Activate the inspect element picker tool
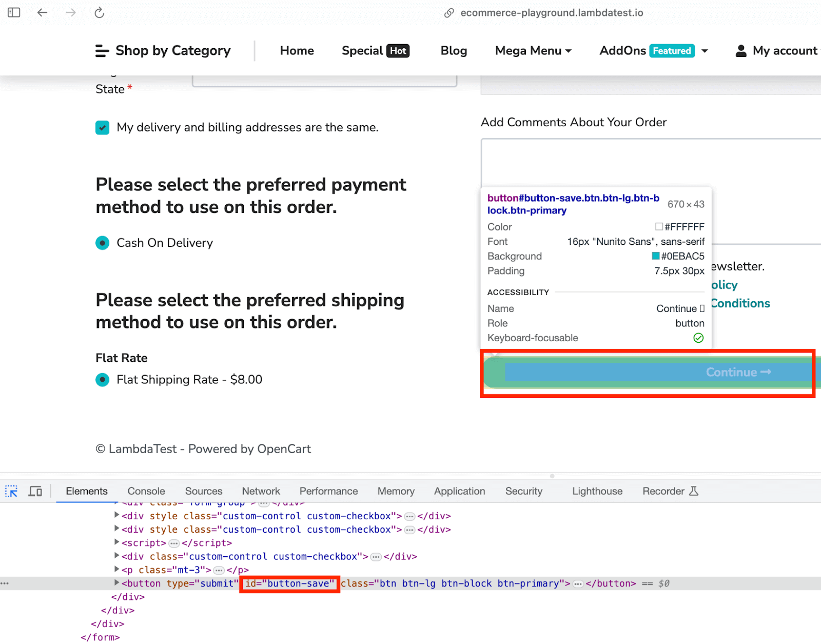821x644 pixels. (11, 491)
